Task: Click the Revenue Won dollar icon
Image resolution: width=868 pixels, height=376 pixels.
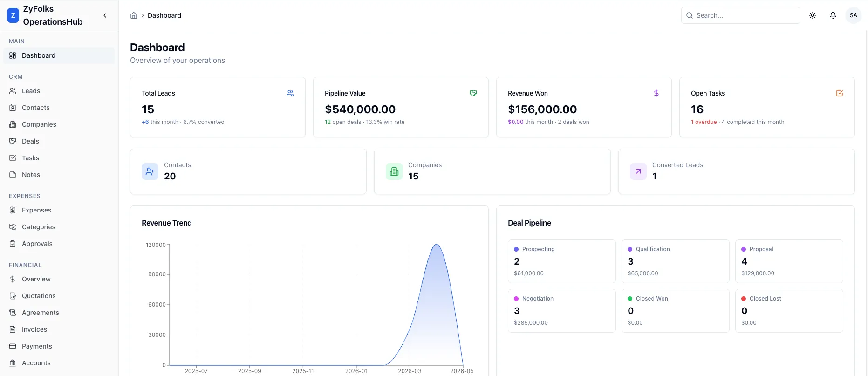Action: [656, 93]
